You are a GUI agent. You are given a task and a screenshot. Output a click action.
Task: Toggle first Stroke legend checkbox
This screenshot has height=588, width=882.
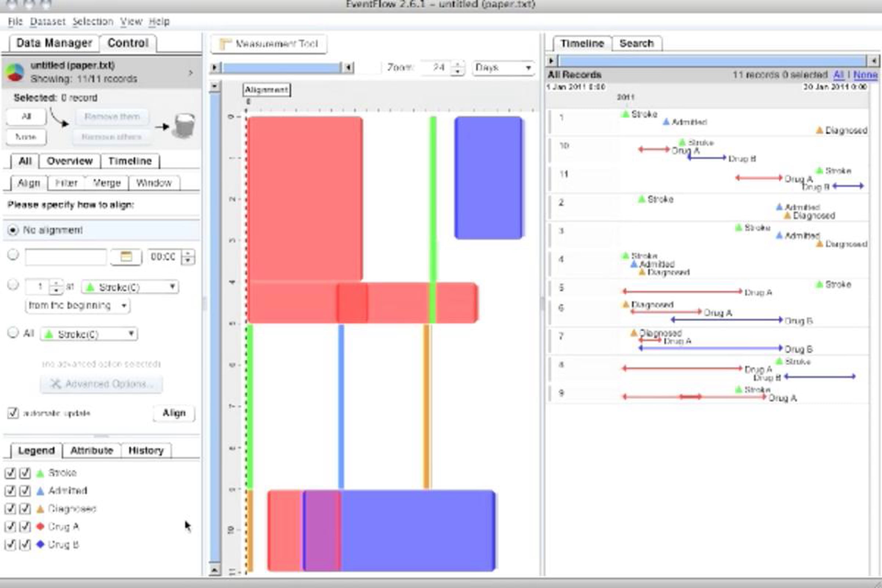click(x=10, y=473)
